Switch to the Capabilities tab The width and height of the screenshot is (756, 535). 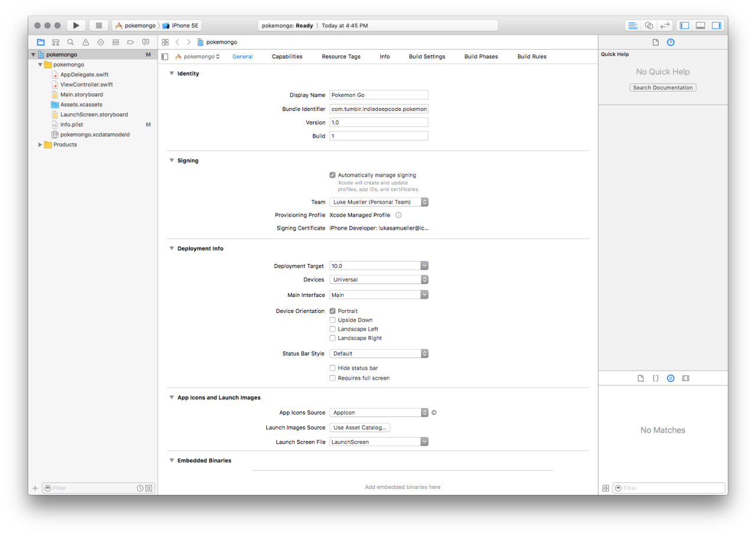[287, 57]
